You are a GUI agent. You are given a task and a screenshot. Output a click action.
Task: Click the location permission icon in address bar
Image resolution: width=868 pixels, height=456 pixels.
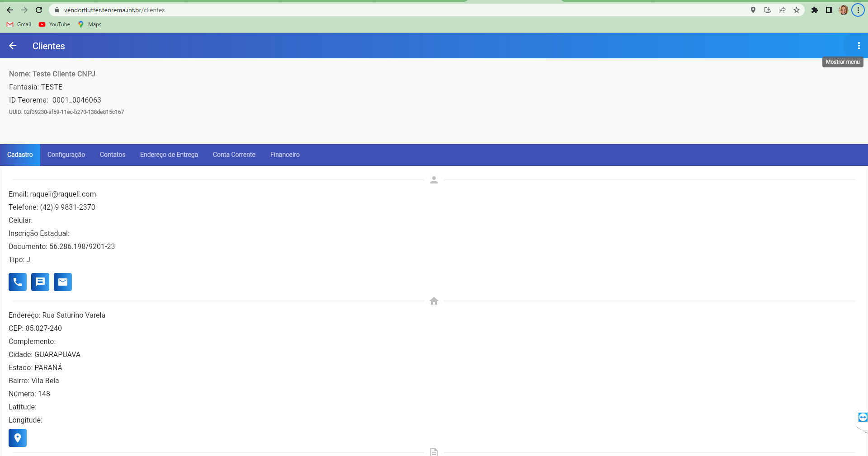tap(753, 10)
